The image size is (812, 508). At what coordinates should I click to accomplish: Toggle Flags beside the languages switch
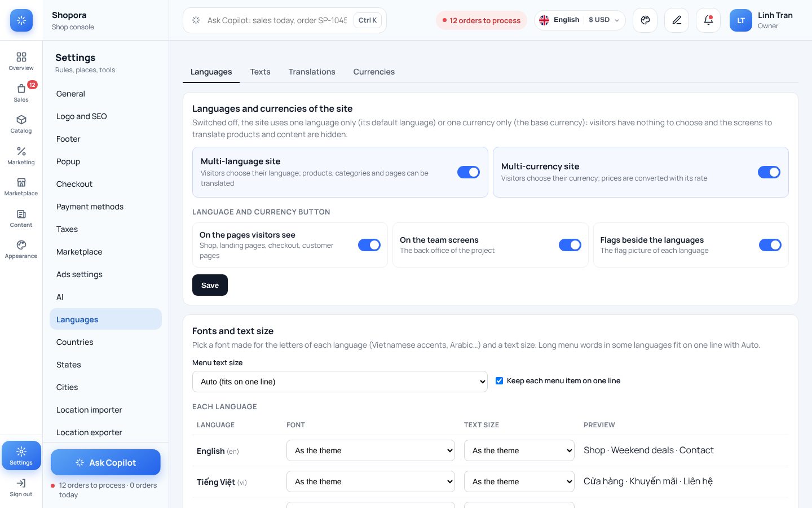tap(770, 245)
